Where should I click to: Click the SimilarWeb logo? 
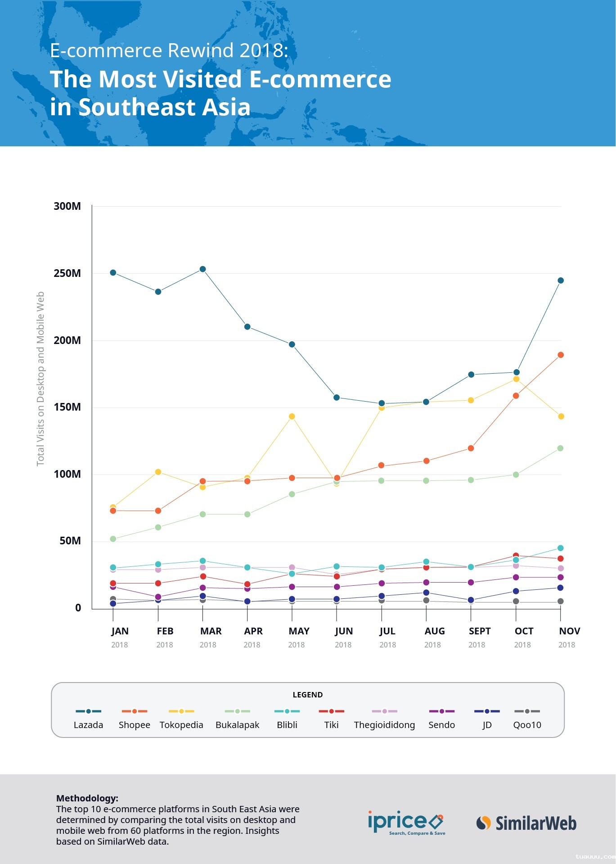(x=526, y=823)
